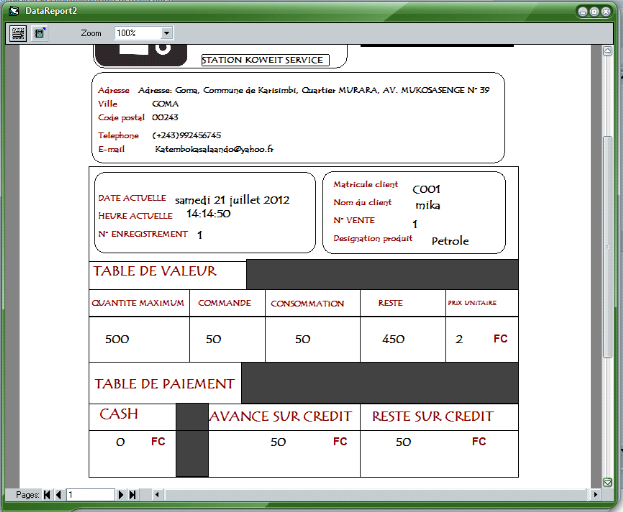The height and width of the screenshot is (512, 623).
Task: Open the Zoom percentage dropdown
Action: [x=166, y=33]
